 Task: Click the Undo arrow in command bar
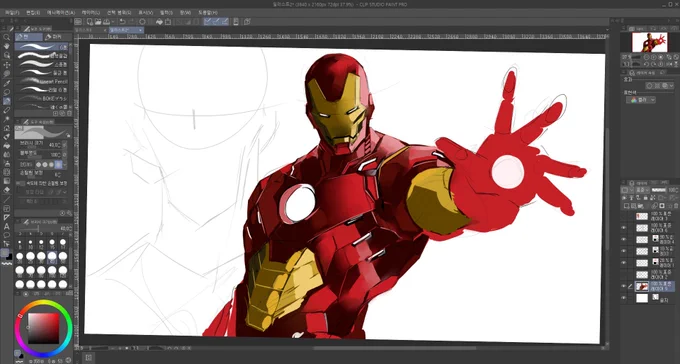[x=123, y=22]
